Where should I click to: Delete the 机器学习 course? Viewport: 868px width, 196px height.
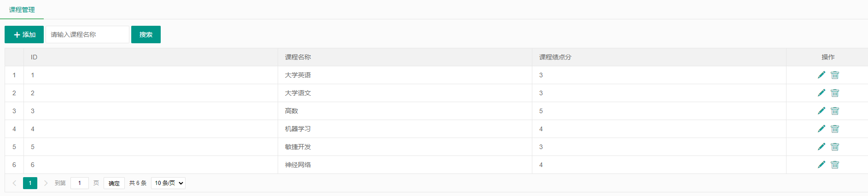[835, 129]
